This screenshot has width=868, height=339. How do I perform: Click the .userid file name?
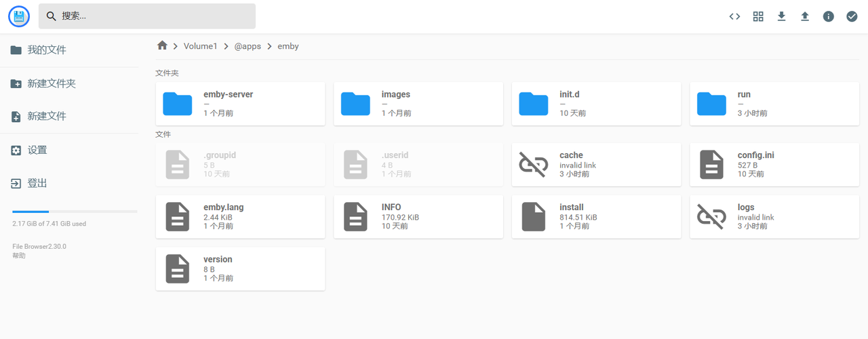point(395,155)
